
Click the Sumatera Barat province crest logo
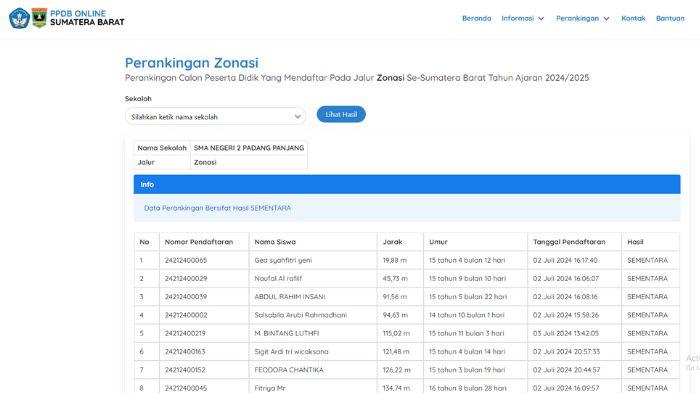point(39,18)
